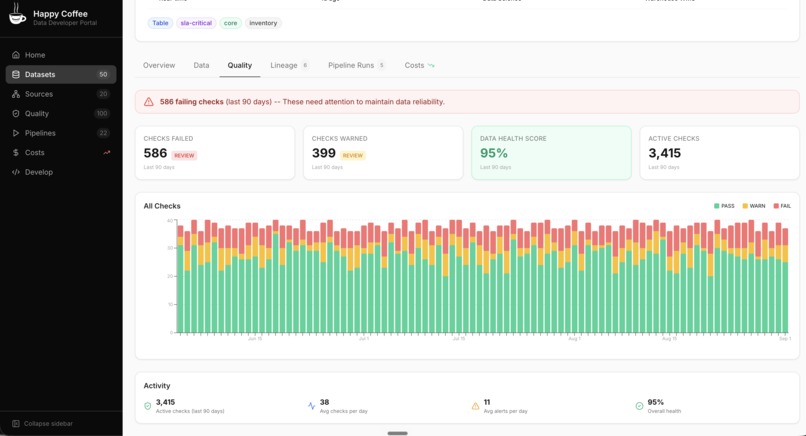Viewport: 806px width, 436px height.
Task: Go to the Pipeline Runs tab
Action: click(x=356, y=65)
